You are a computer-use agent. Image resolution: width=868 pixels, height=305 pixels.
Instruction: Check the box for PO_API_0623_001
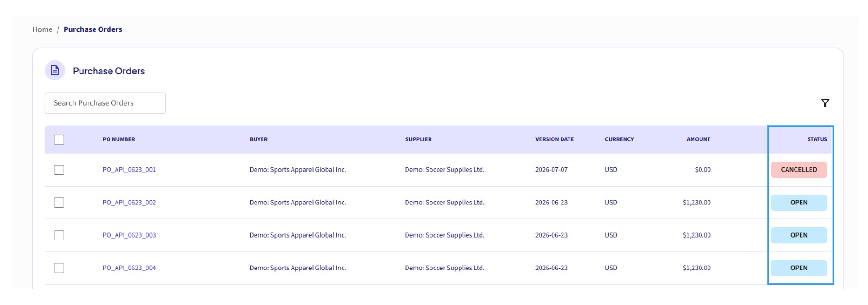click(x=59, y=170)
